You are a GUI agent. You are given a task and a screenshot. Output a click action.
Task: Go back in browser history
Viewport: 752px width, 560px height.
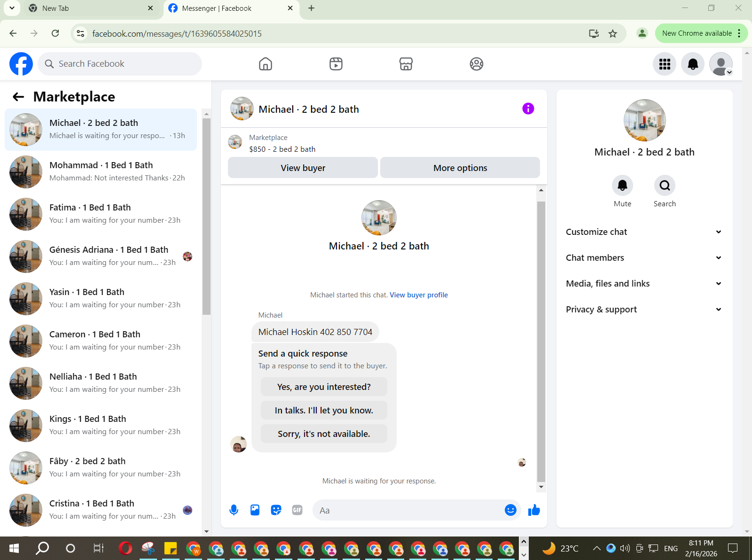click(13, 33)
